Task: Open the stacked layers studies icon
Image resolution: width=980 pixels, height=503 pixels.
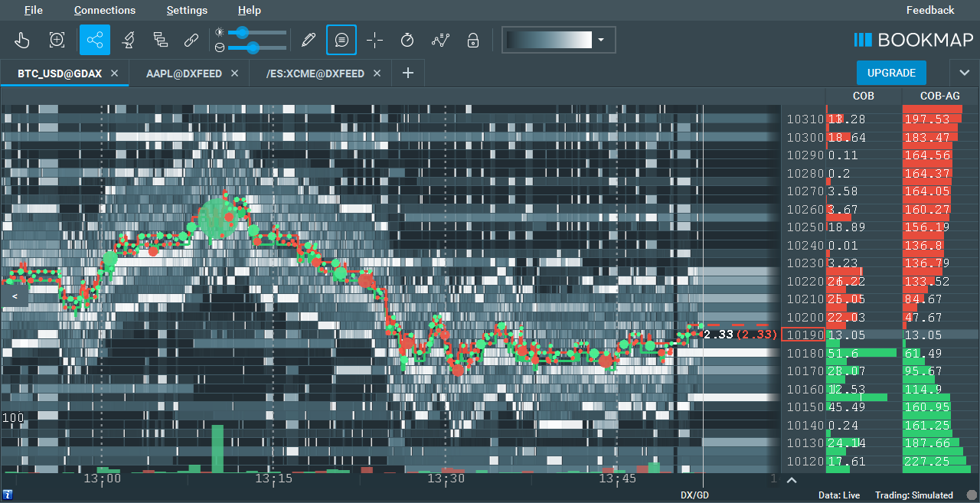Action: click(x=160, y=40)
